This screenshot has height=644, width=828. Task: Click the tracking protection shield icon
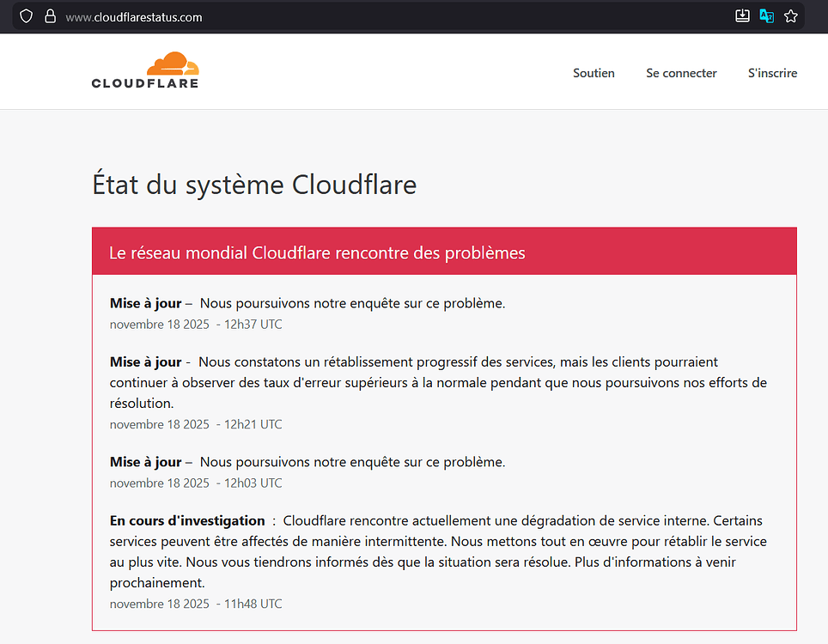tap(25, 15)
